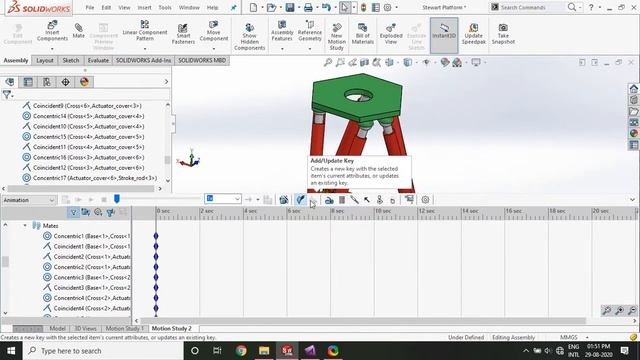Image resolution: width=640 pixels, height=360 pixels.
Task: Select Coincident2 row in motion tree
Action: tap(87, 257)
